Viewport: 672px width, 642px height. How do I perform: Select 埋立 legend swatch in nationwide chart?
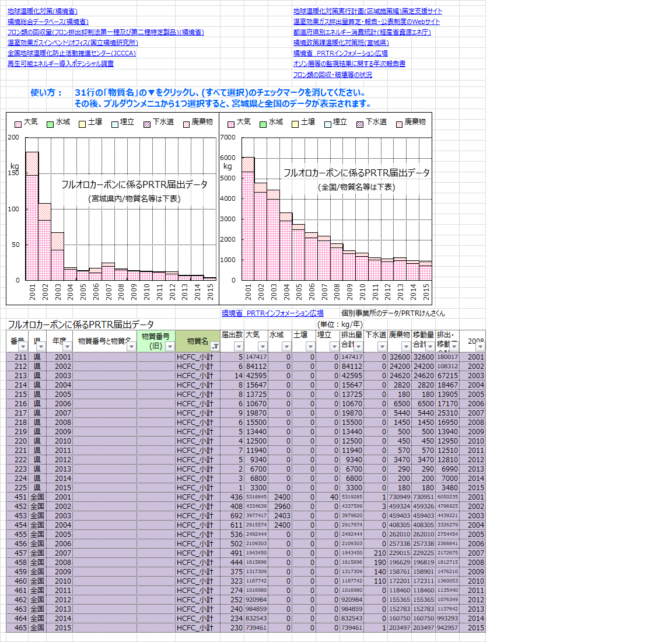tap(328, 124)
